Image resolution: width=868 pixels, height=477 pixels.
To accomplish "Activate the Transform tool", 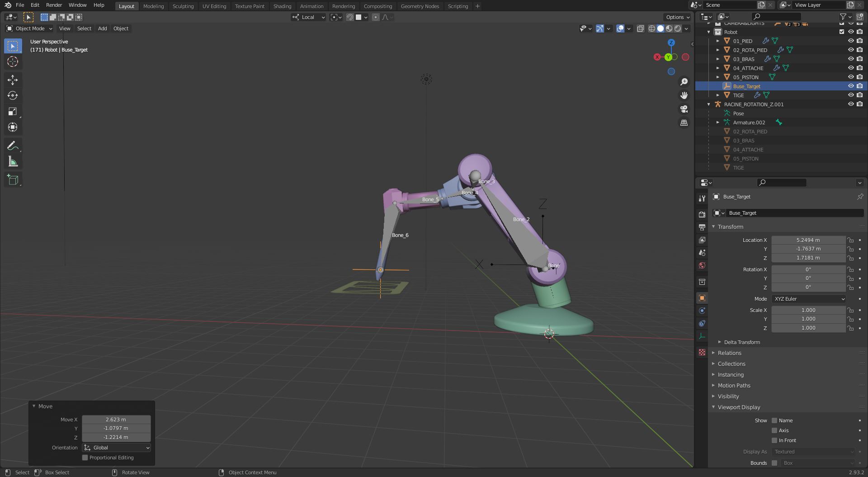I will 13,128.
